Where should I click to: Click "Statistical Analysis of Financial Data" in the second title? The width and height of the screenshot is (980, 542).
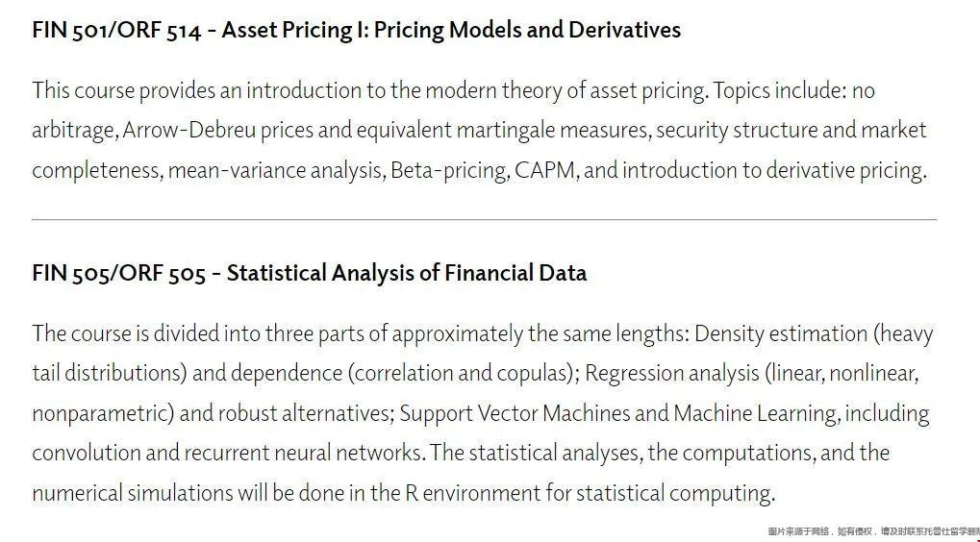click(x=407, y=273)
